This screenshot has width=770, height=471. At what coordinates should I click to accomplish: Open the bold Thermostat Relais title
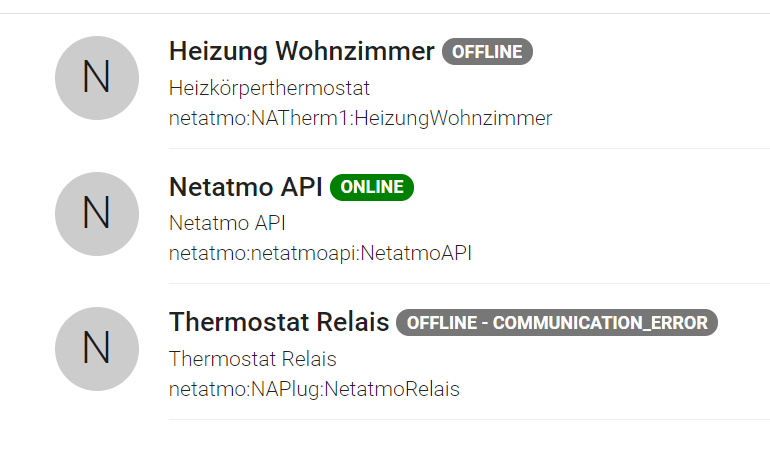point(279,322)
